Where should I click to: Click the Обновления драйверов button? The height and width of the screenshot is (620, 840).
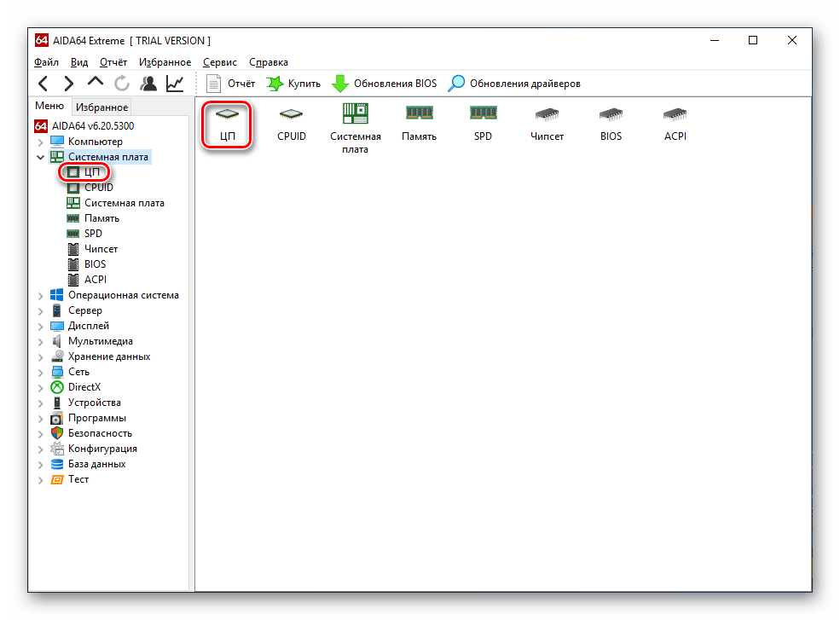[x=515, y=84]
